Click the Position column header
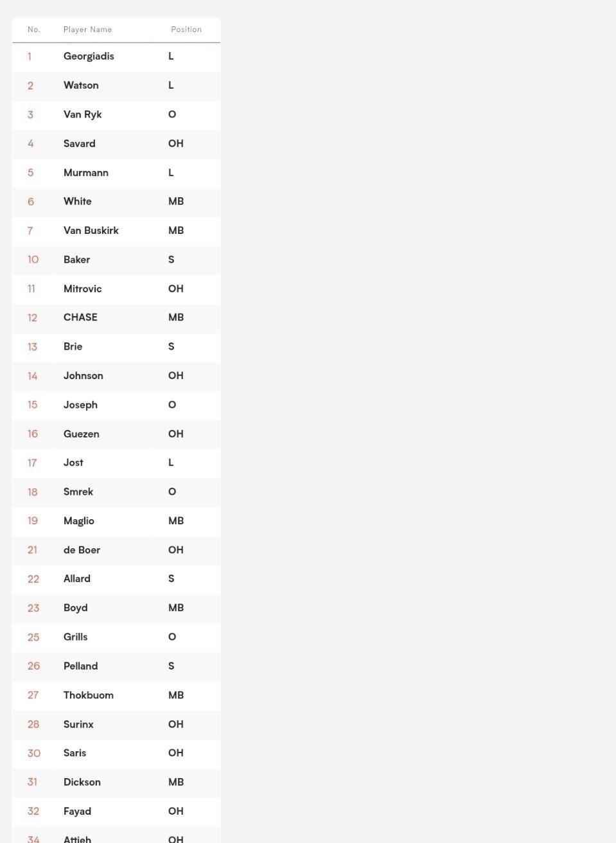 186,30
